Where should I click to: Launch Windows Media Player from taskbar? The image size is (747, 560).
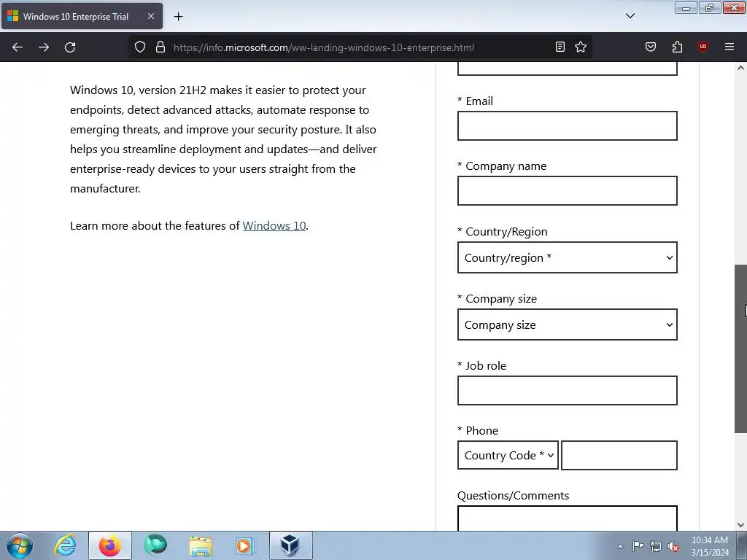pyautogui.click(x=246, y=545)
